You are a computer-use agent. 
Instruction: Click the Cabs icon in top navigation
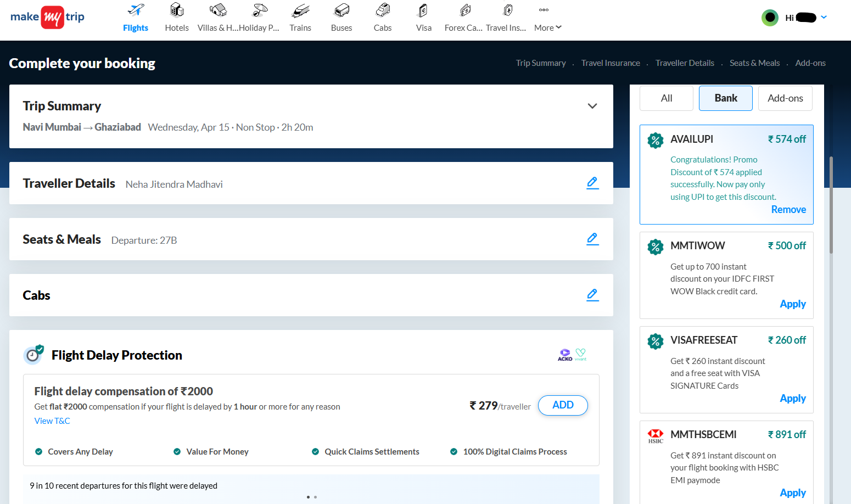[x=383, y=11]
